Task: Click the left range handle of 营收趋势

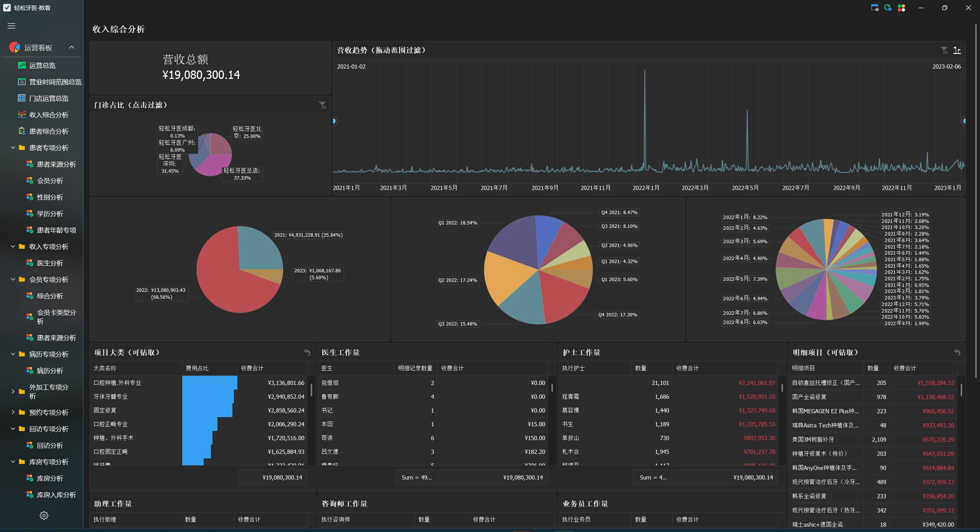Action: pos(334,121)
